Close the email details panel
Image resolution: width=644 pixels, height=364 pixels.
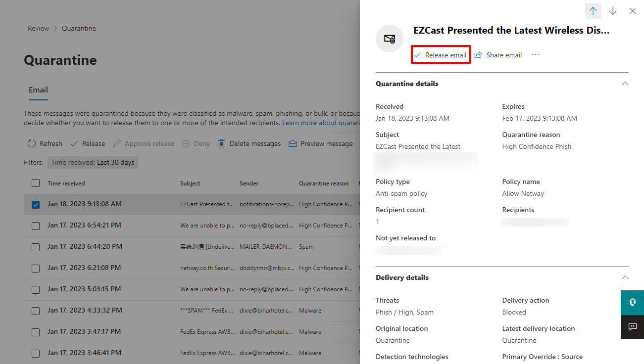pyautogui.click(x=632, y=11)
